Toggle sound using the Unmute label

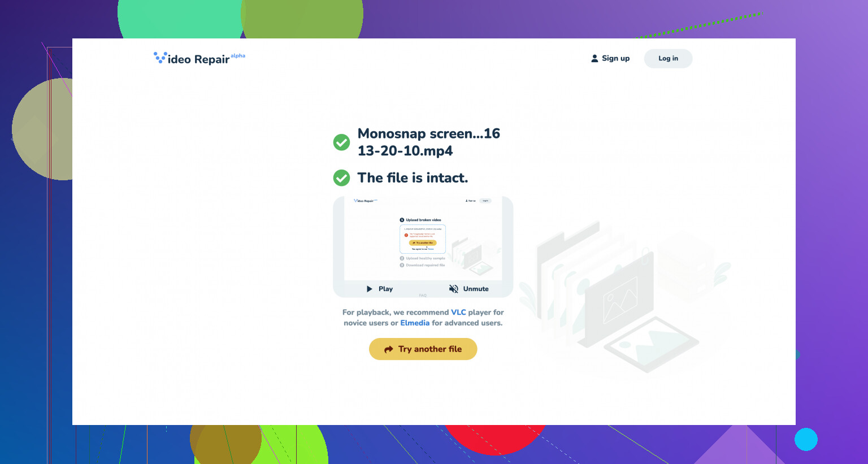point(476,289)
